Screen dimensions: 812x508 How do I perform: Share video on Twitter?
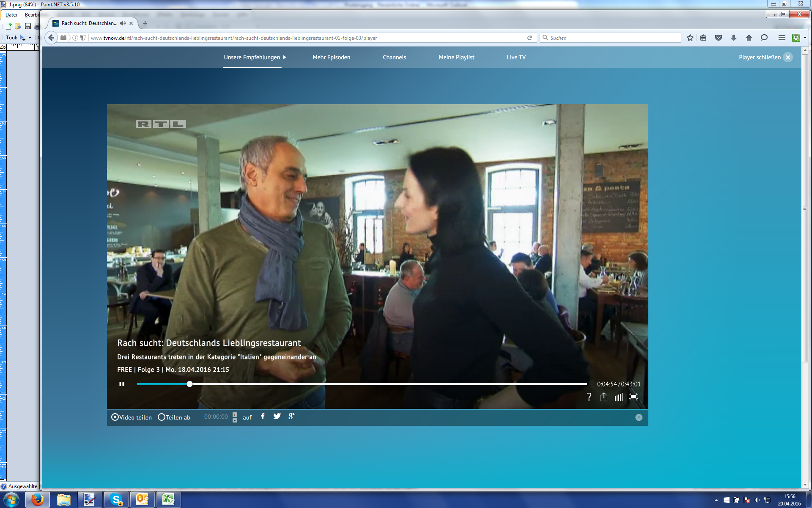[277, 417]
